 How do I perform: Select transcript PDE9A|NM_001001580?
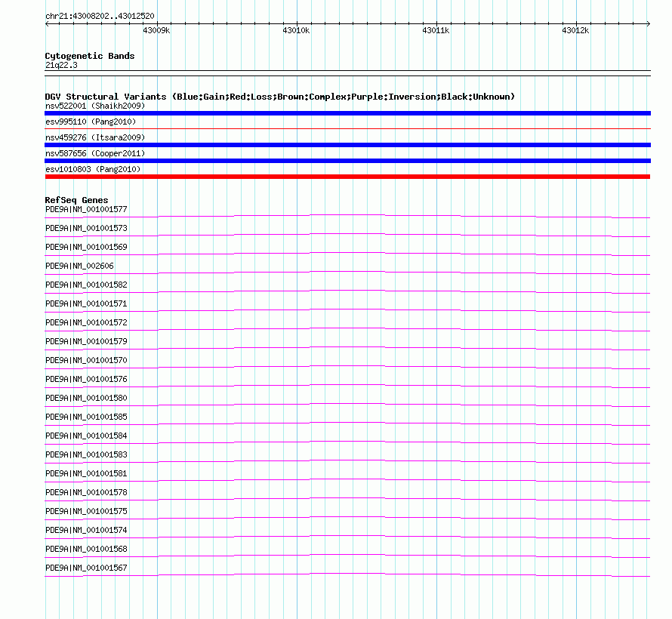pos(86,398)
